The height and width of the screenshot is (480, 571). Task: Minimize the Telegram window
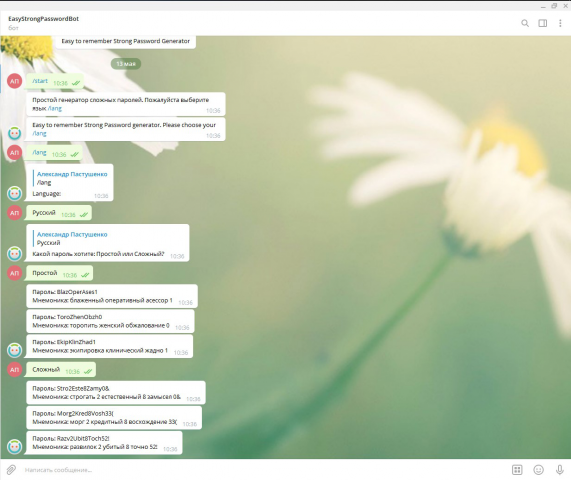point(543,6)
